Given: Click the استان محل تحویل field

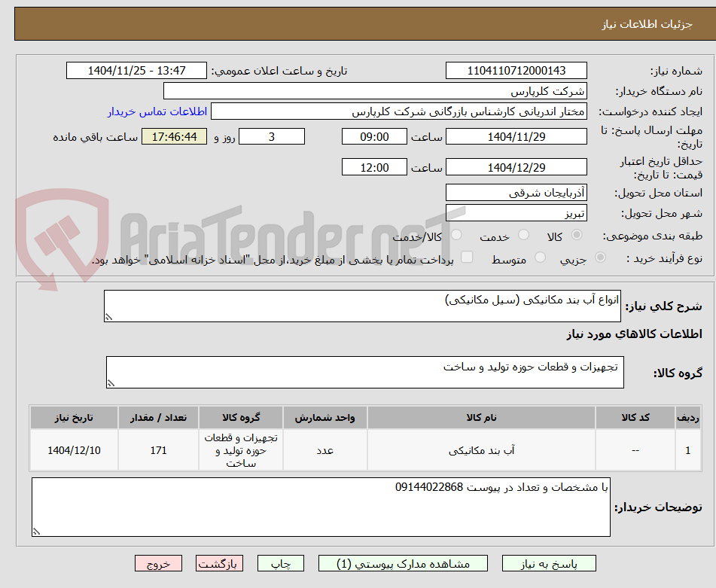Looking at the screenshot, I should 516,193.
